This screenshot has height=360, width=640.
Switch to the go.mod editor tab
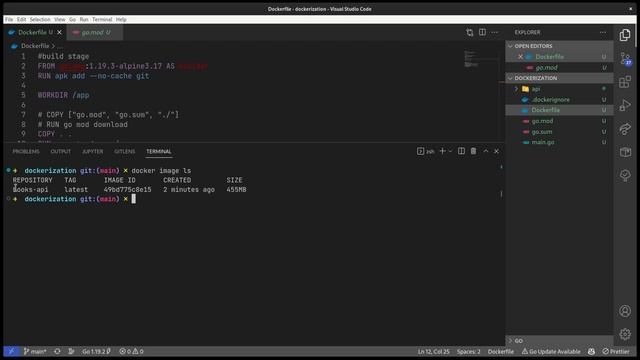click(x=94, y=32)
